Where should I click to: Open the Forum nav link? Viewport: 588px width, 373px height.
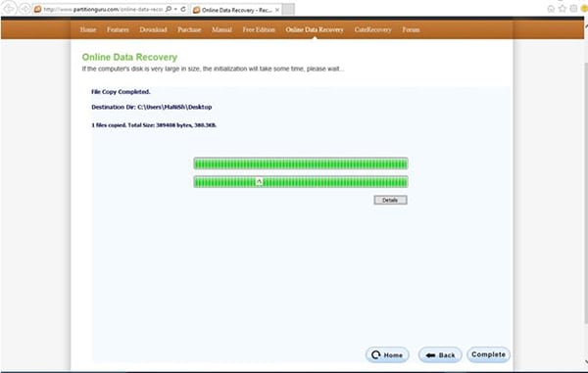pos(411,29)
